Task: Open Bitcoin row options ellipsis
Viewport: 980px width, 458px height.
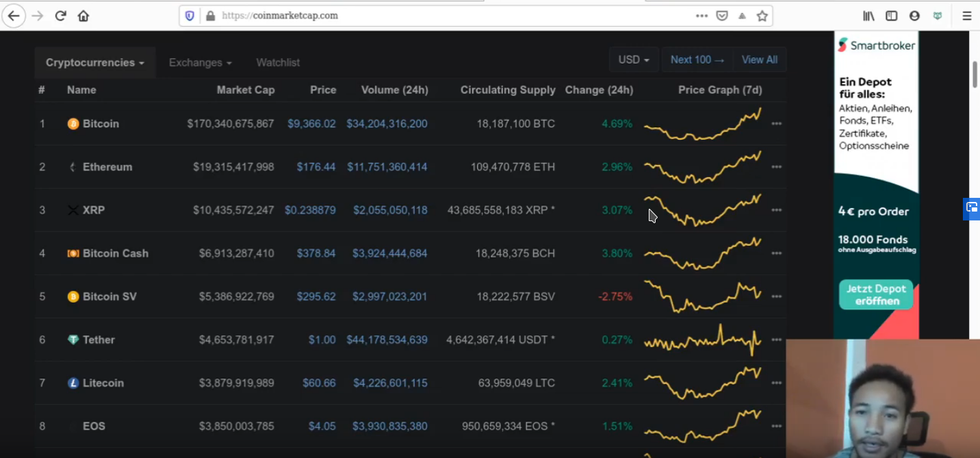Action: click(x=776, y=124)
